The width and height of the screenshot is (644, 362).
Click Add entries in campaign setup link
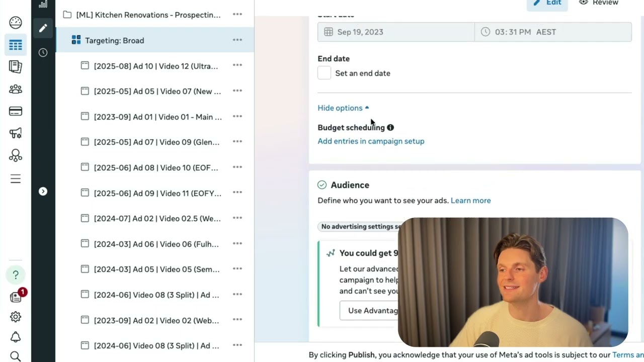(371, 141)
